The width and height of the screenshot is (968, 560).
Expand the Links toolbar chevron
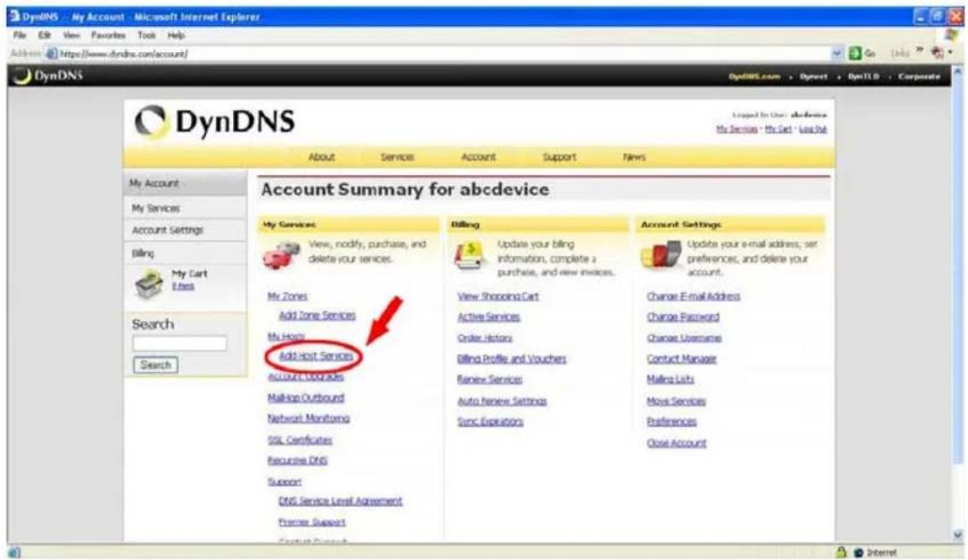[x=919, y=52]
